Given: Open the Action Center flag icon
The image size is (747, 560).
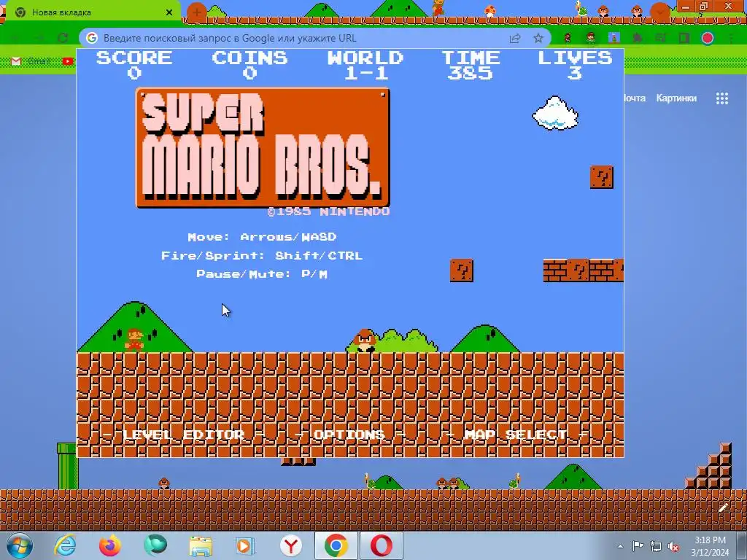Looking at the screenshot, I should pyautogui.click(x=638, y=546).
